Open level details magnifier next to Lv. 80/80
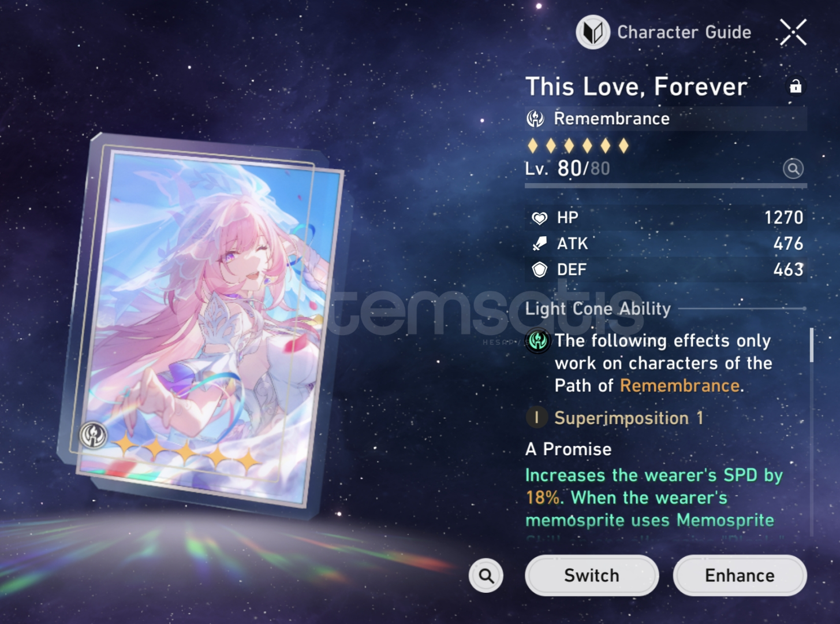The width and height of the screenshot is (840, 624). pos(793,169)
